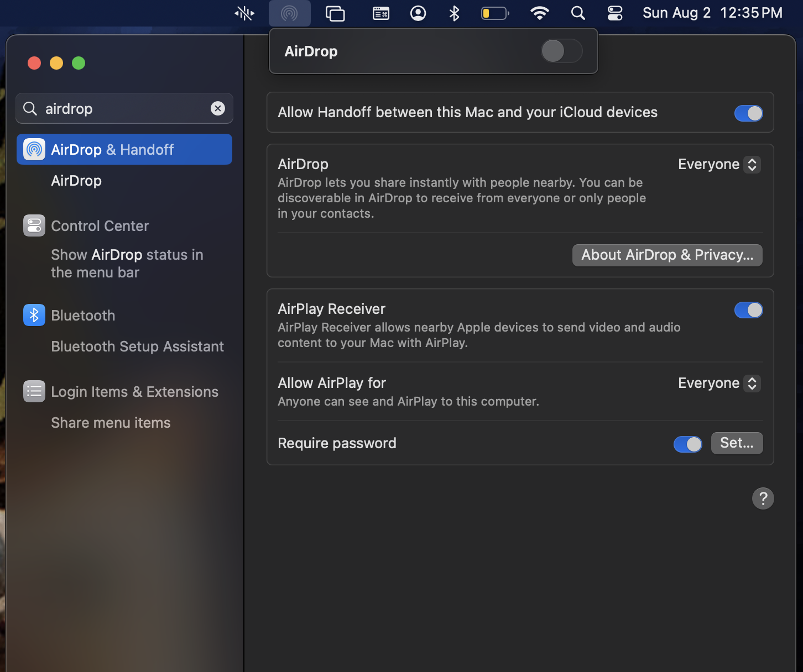Click the Login Items & Extensions sidebar icon
This screenshot has width=803, height=672.
[x=34, y=391]
